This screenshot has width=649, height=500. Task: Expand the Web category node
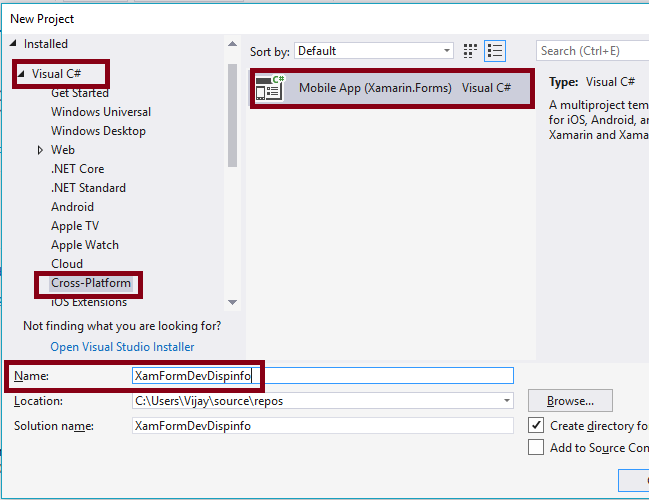pyautogui.click(x=41, y=150)
